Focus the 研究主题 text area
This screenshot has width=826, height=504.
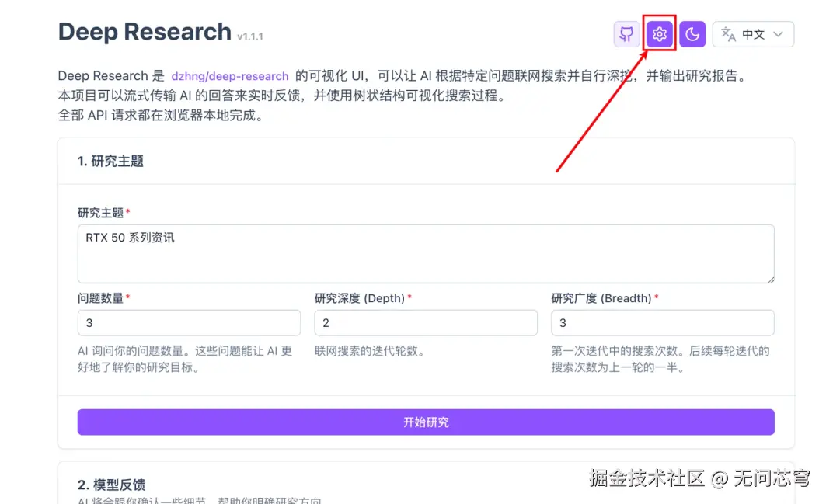pos(426,254)
